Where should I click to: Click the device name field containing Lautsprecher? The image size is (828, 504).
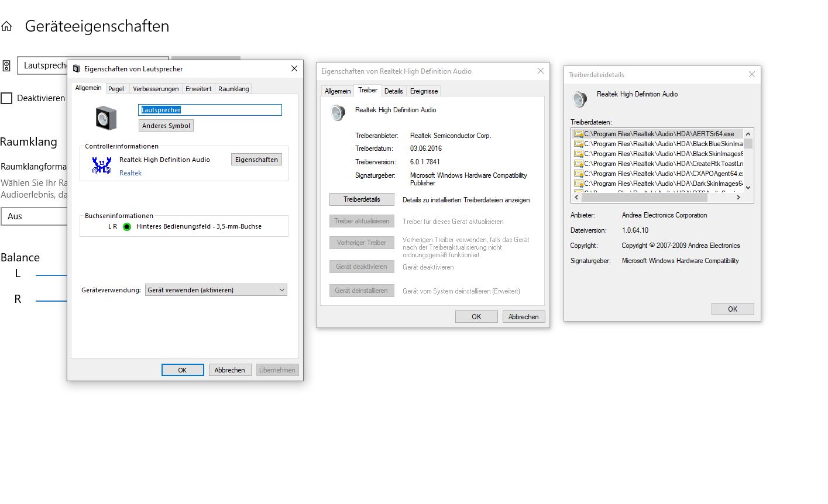pyautogui.click(x=210, y=110)
